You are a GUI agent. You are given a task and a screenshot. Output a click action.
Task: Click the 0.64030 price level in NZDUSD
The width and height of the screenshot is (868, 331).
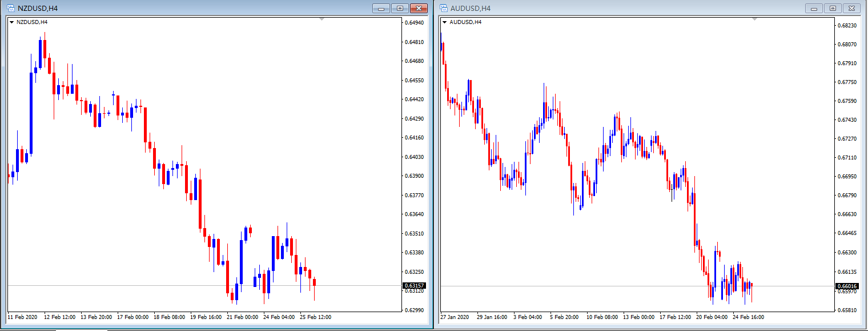(414, 157)
